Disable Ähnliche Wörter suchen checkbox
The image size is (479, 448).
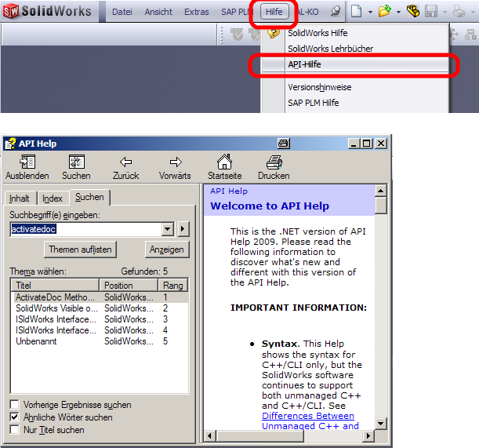click(x=14, y=417)
